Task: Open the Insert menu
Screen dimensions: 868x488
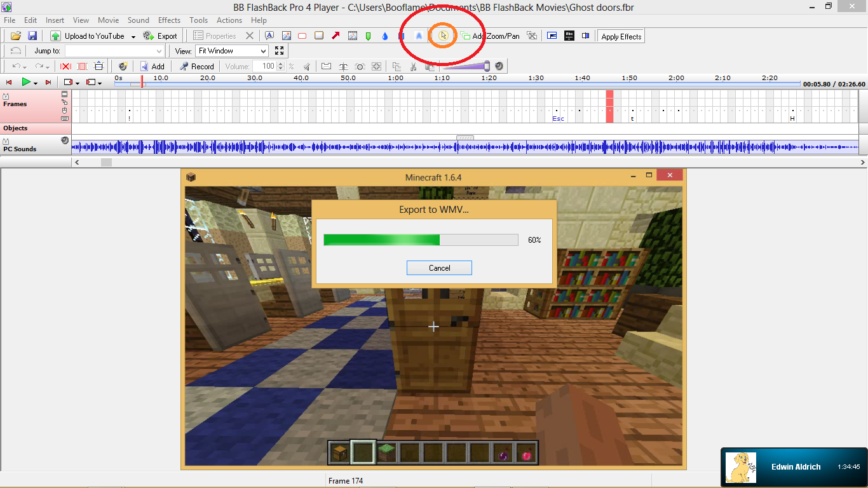Action: click(55, 20)
